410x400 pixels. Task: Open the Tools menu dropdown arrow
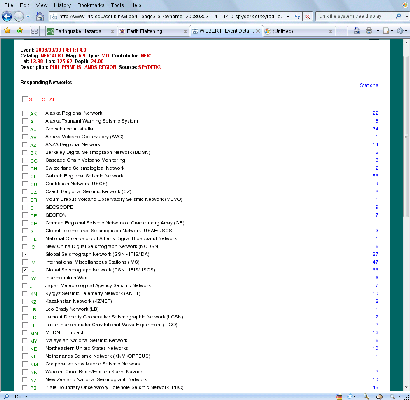(x=406, y=31)
